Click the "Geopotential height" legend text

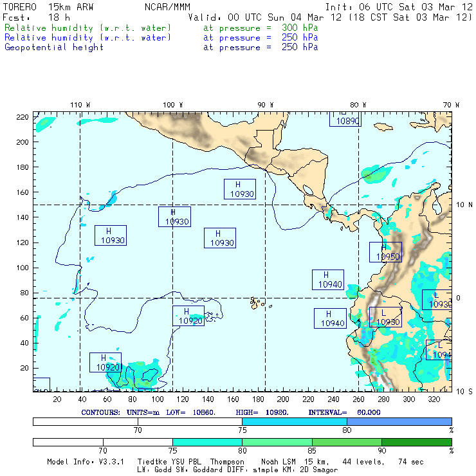click(x=54, y=48)
